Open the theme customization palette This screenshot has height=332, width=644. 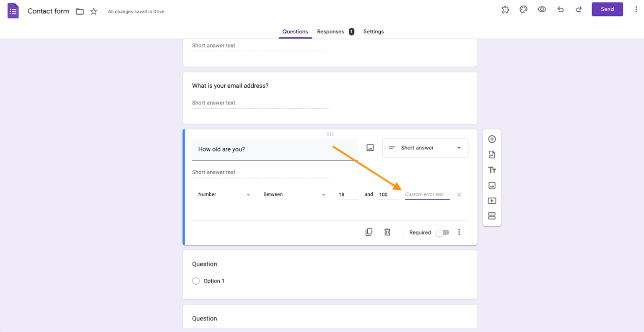pos(523,9)
